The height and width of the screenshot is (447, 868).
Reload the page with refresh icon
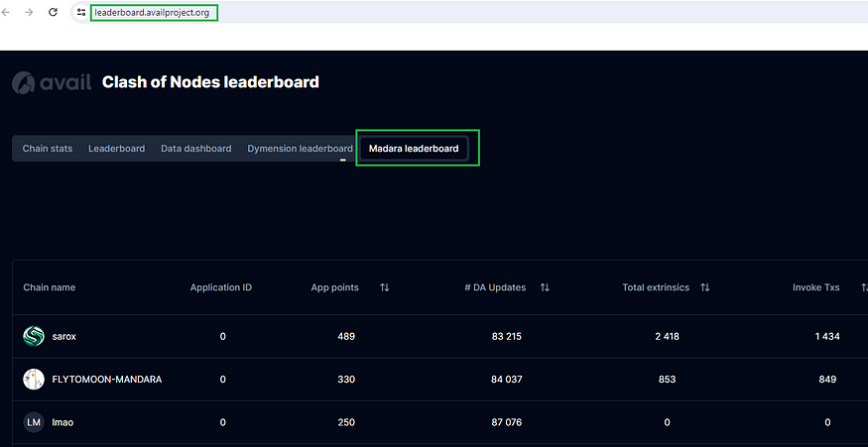(54, 12)
